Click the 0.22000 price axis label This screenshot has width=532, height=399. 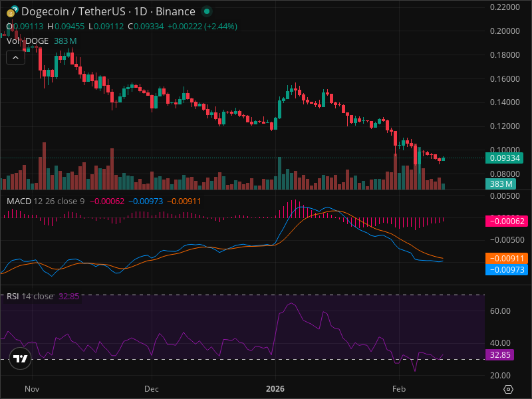pyautogui.click(x=505, y=7)
